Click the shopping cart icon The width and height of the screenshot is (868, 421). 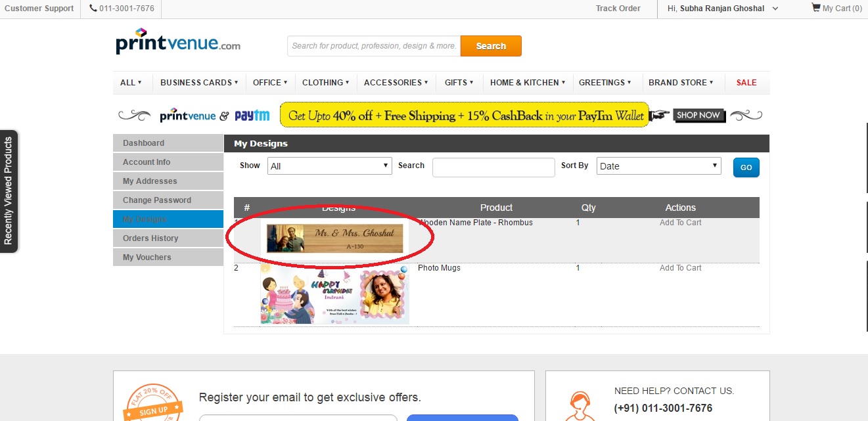point(815,8)
